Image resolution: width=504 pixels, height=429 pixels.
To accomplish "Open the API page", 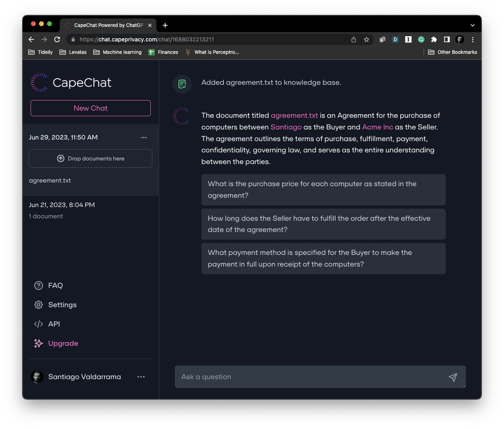I will [54, 324].
